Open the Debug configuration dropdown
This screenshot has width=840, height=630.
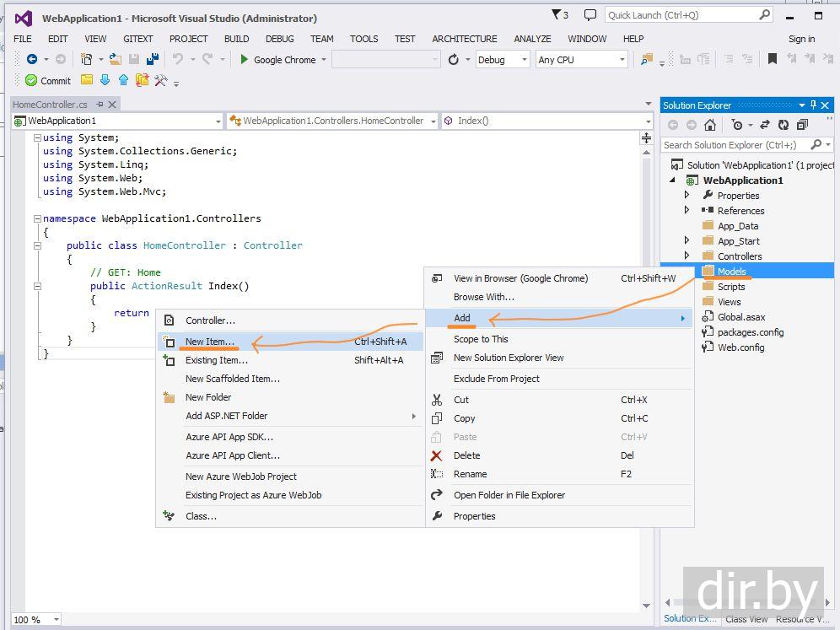(x=502, y=60)
